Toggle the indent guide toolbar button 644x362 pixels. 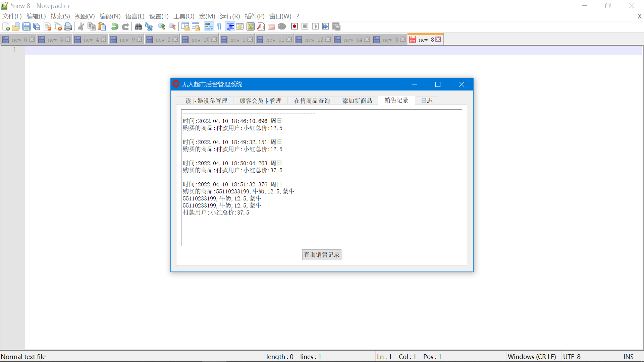tap(230, 26)
